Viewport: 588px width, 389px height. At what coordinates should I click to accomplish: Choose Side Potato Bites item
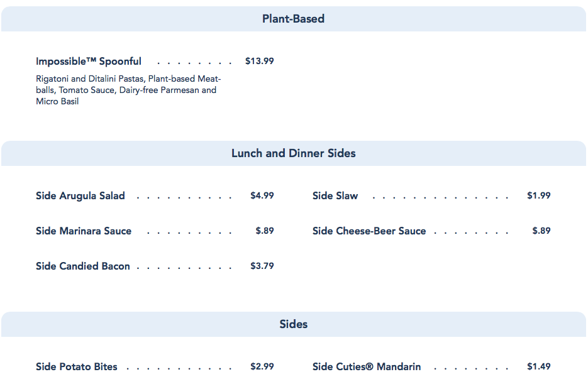(x=77, y=367)
